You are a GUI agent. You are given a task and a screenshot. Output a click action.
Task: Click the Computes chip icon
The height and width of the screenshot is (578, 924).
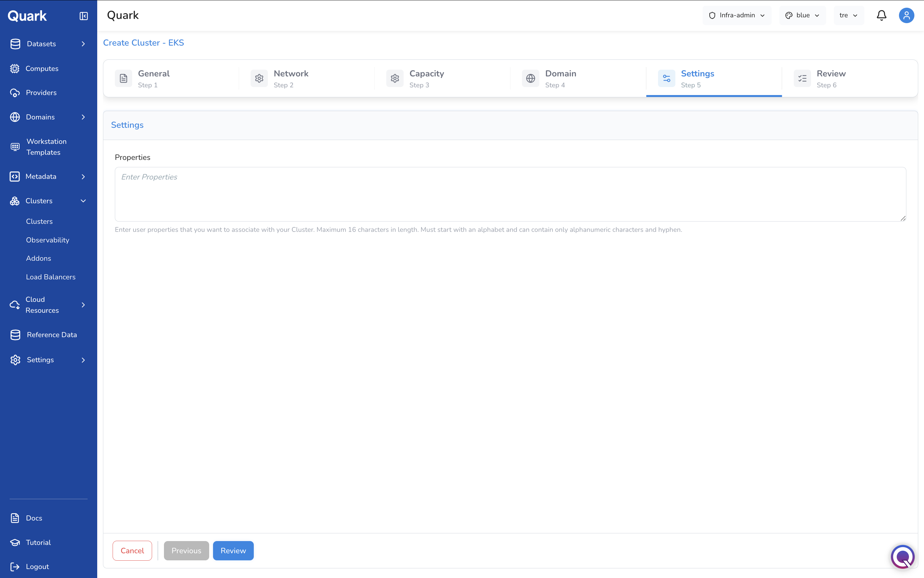click(14, 68)
